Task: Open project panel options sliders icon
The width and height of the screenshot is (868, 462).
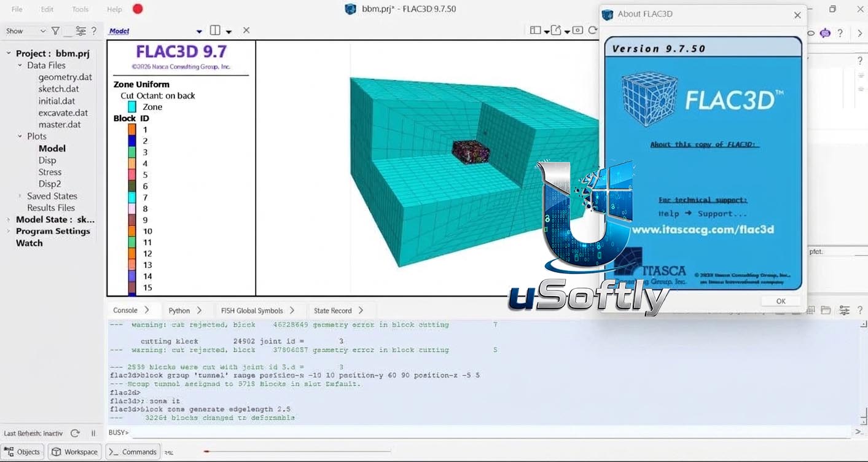Action: [80, 31]
